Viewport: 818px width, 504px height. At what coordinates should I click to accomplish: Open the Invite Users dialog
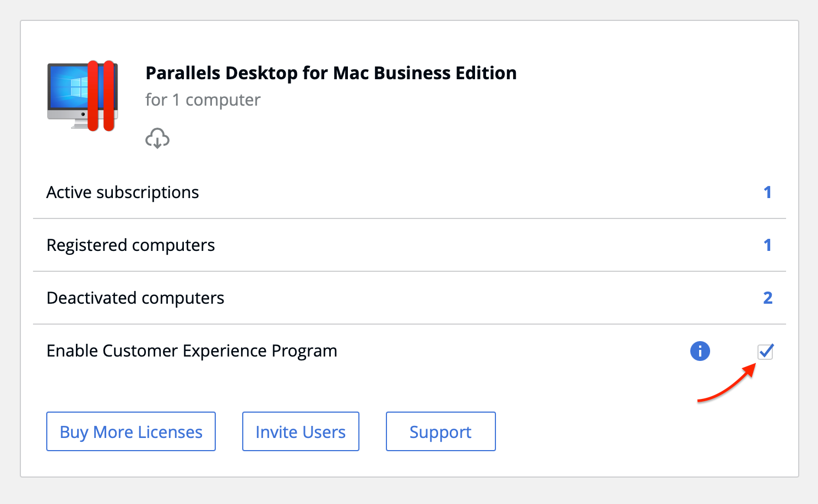[x=301, y=431]
